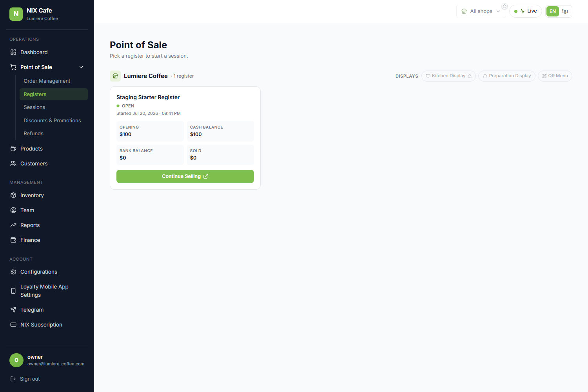The image size is (588, 392).
Task: Click the NIX Cafe green logo
Action: click(x=16, y=14)
